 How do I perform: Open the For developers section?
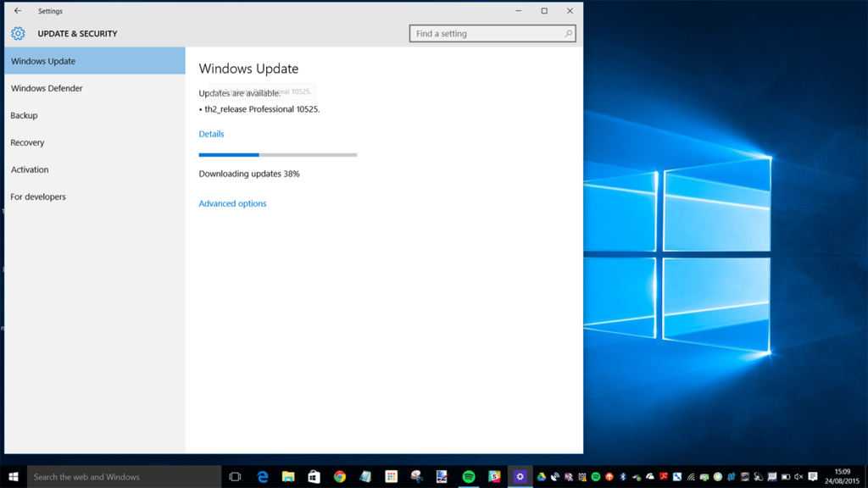38,197
